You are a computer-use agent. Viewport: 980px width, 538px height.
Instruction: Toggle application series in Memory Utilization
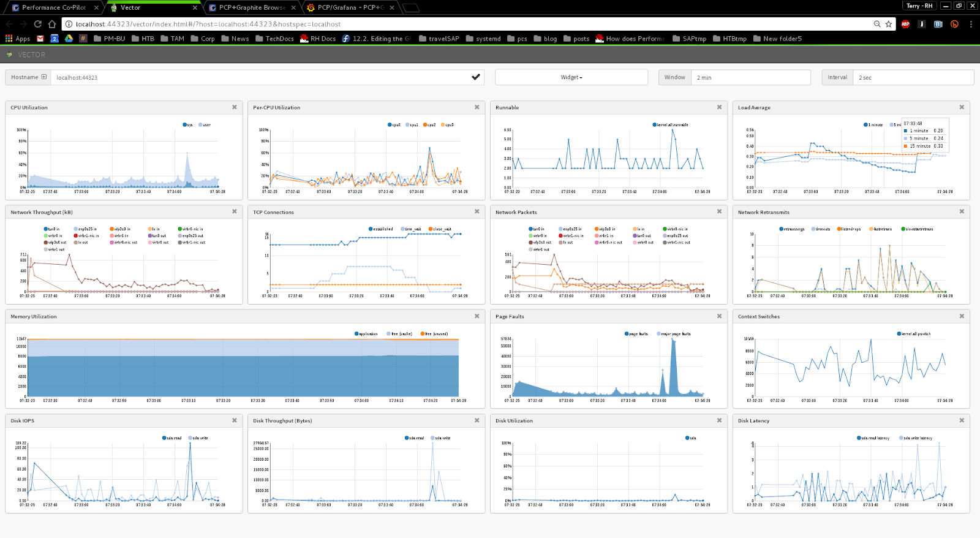pyautogui.click(x=366, y=334)
